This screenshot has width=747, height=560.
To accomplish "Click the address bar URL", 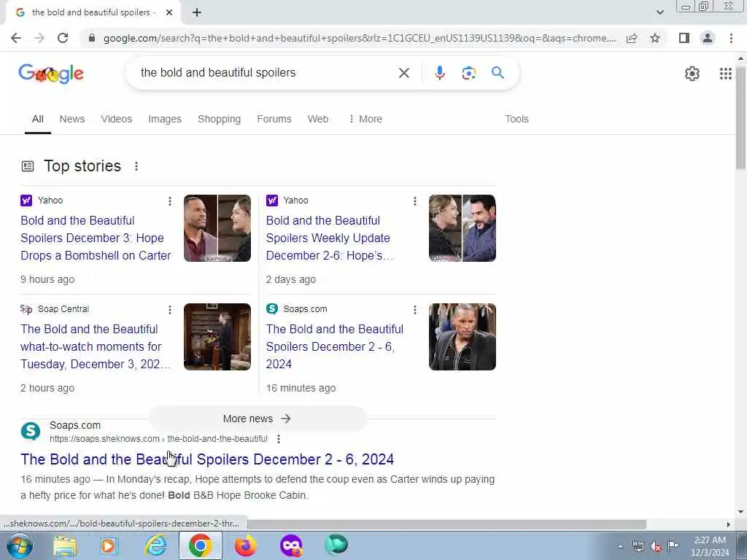I will 359,38.
